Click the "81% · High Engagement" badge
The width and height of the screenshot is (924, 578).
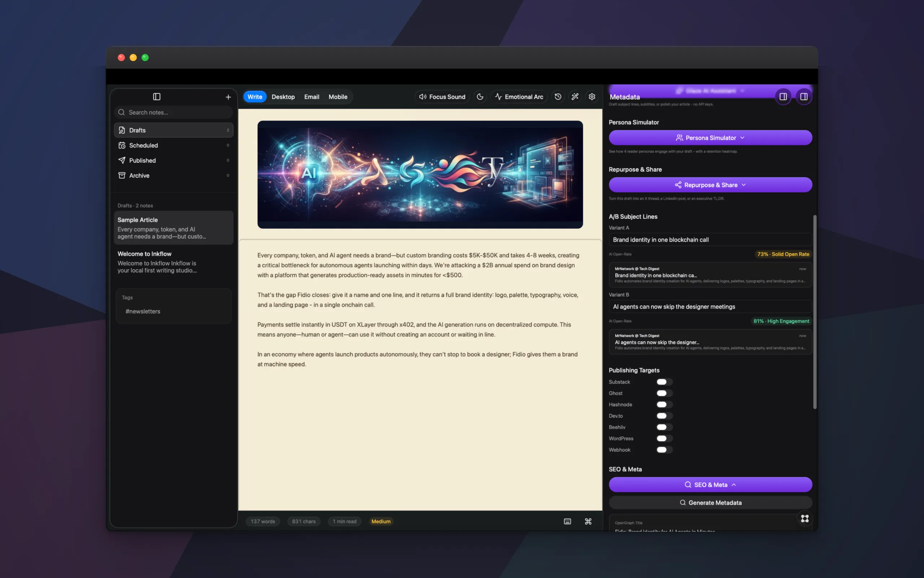781,321
